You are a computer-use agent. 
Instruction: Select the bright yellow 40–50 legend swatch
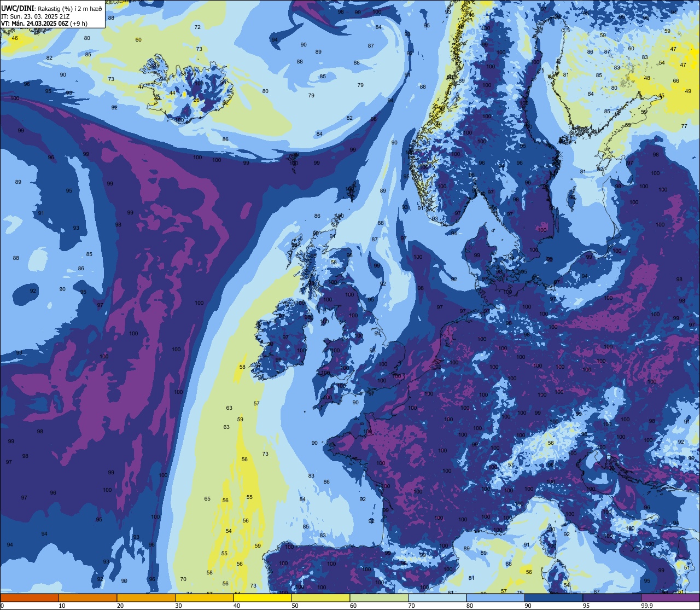coord(262,597)
